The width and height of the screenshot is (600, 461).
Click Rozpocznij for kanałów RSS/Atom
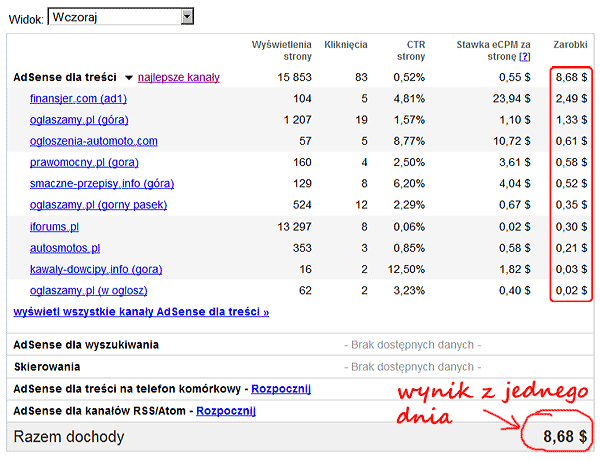tap(226, 411)
